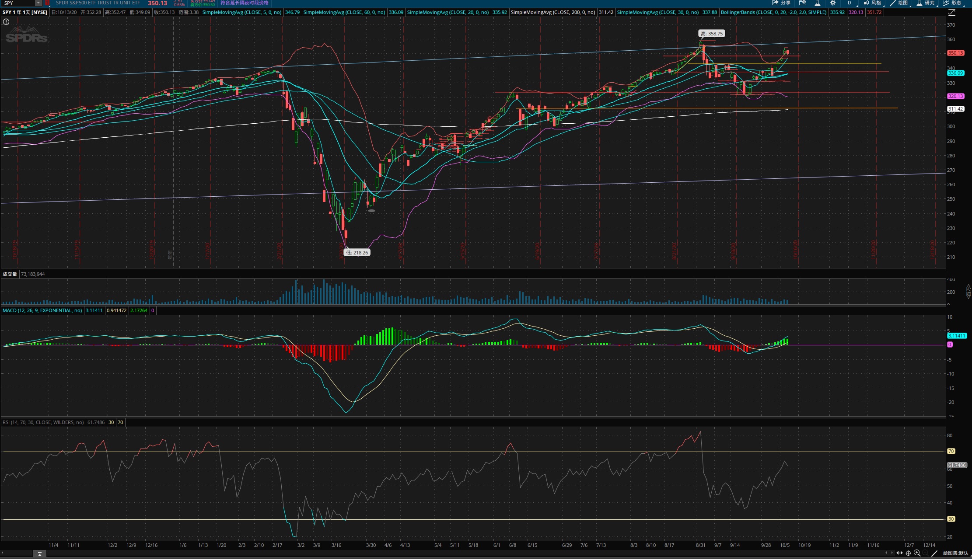This screenshot has width=972, height=560.
Task: Open the SPY symbol dropdown arrow
Action: [x=38, y=3]
